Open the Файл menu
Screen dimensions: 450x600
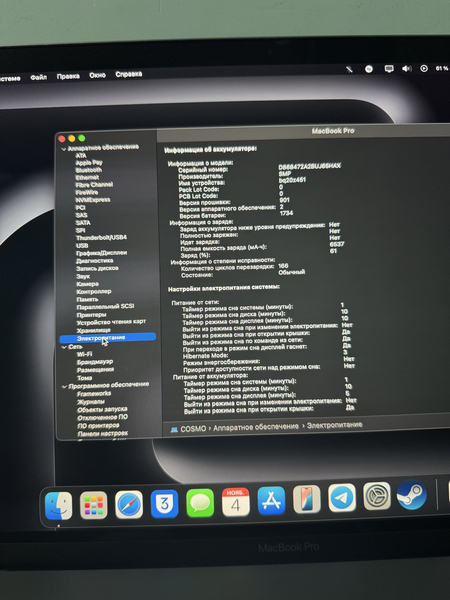(x=39, y=77)
